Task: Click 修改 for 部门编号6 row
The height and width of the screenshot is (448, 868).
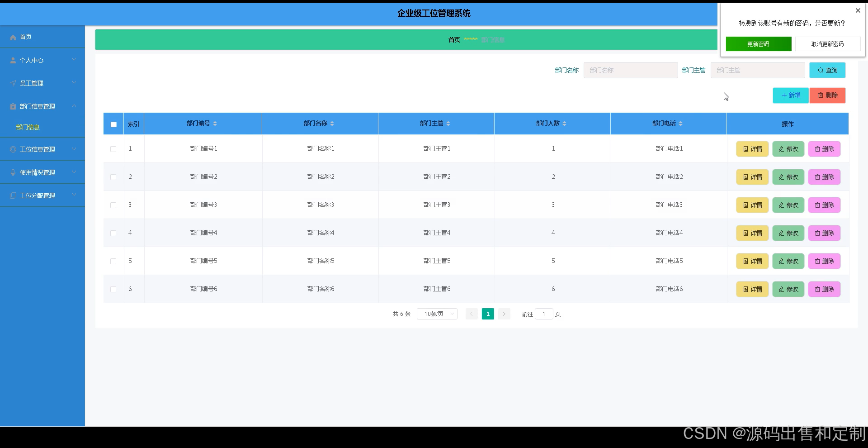Action: pos(788,289)
